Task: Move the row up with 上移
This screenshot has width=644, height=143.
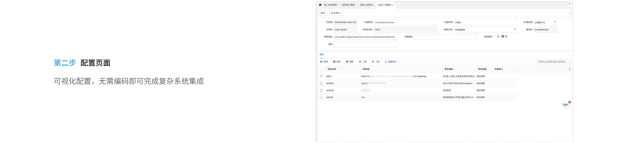Action: coord(360,62)
